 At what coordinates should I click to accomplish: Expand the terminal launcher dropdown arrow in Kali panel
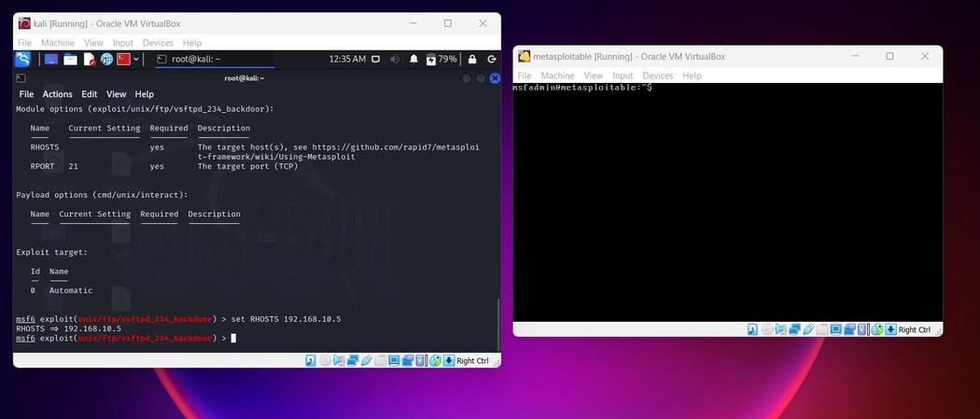pos(136,60)
